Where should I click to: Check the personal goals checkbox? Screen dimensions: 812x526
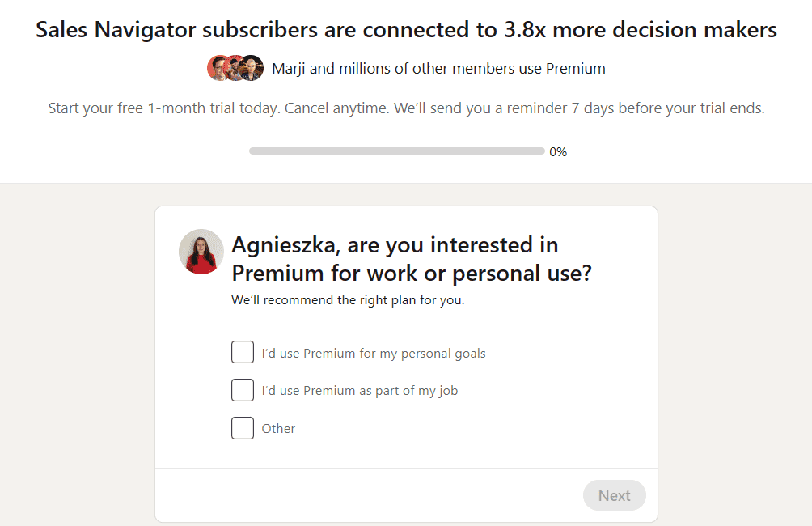tap(243, 353)
